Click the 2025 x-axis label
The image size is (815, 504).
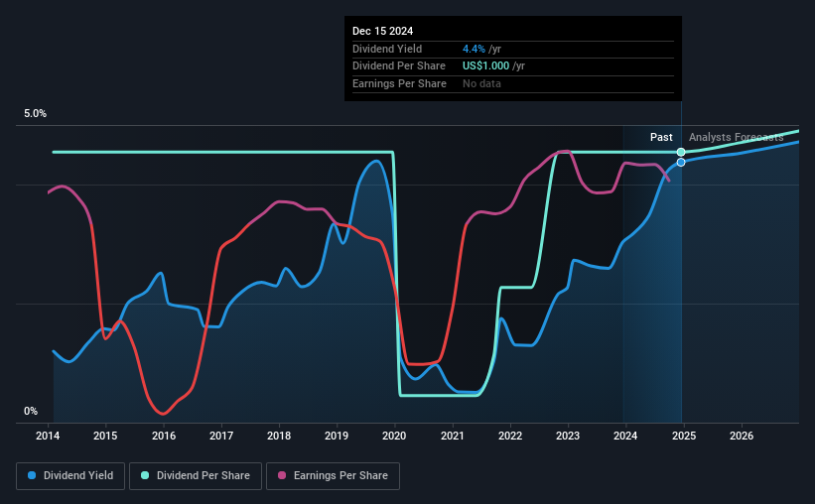tap(684, 436)
